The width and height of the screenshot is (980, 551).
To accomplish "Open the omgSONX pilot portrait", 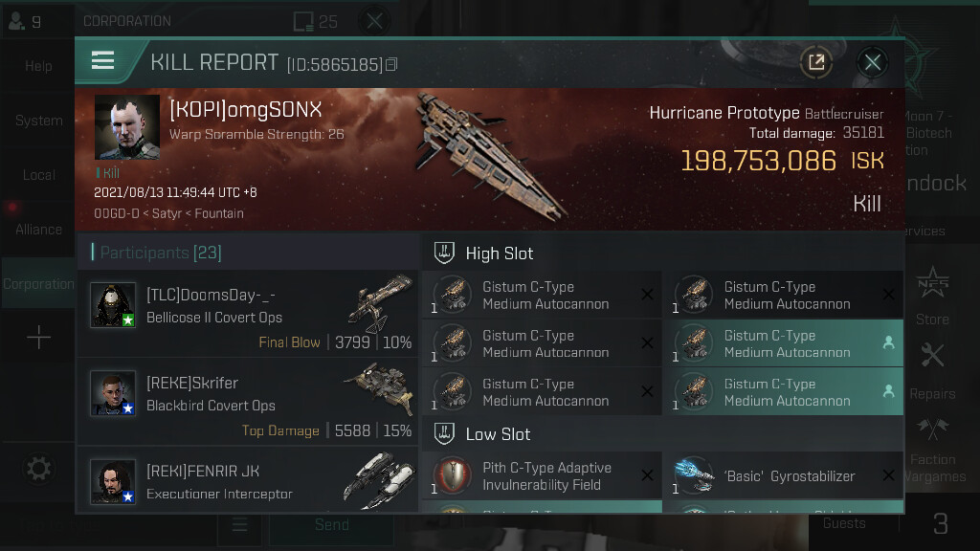I will tap(127, 127).
